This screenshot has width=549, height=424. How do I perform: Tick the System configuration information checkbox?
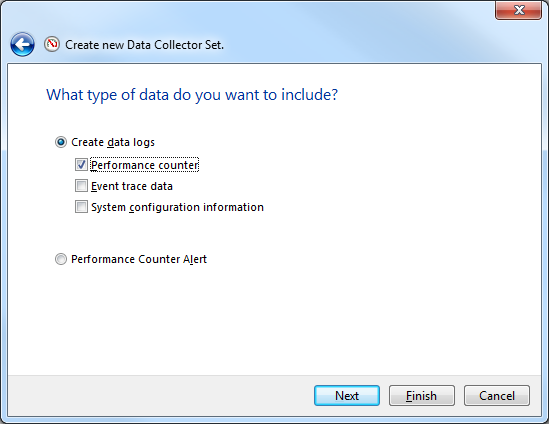click(x=81, y=207)
